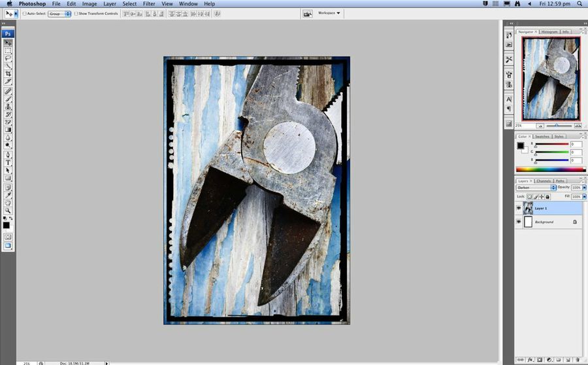Select the History Brush tool

pyautogui.click(x=8, y=114)
